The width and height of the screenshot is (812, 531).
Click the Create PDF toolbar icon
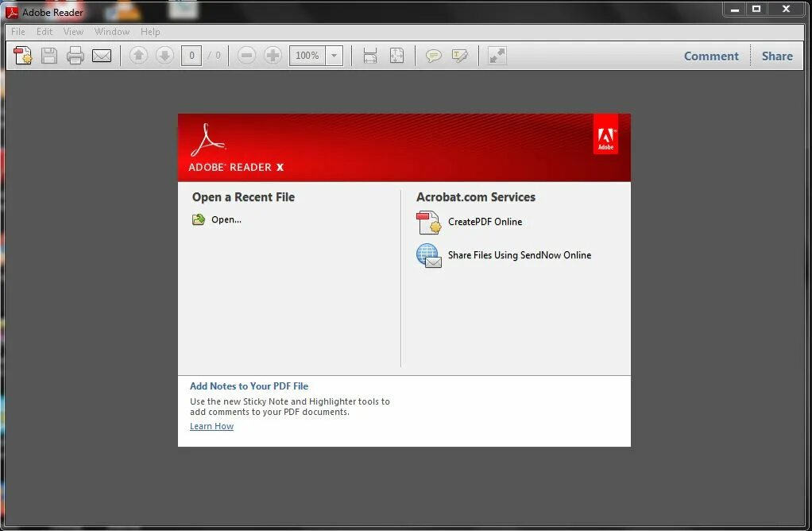tap(23, 56)
